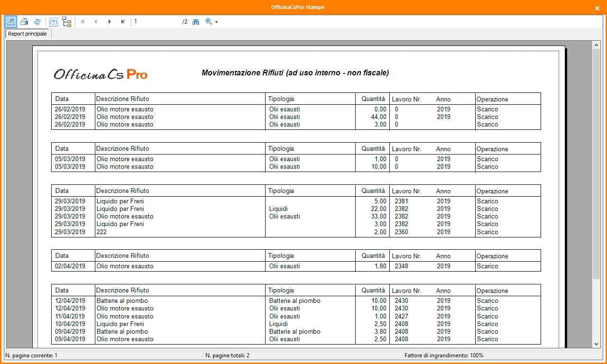
Task: Click the OfficinaCsPro Stampe title bar text
Action: [x=298, y=8]
